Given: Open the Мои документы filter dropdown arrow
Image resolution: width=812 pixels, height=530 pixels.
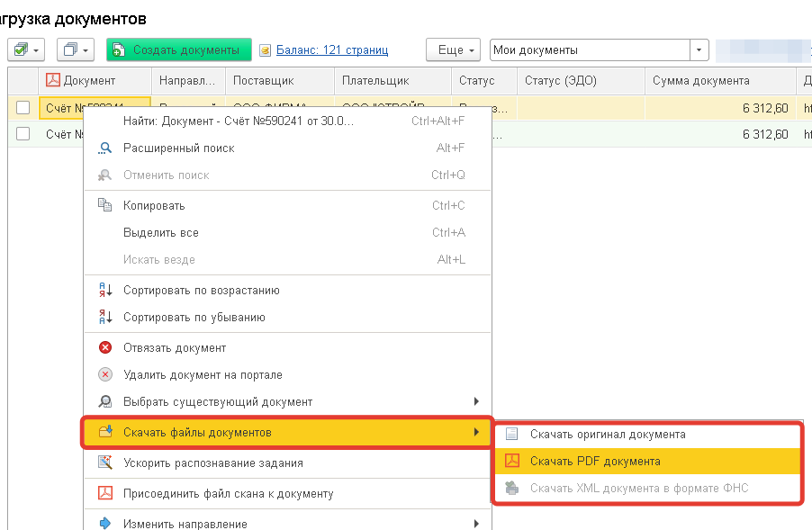Looking at the screenshot, I should point(699,50).
